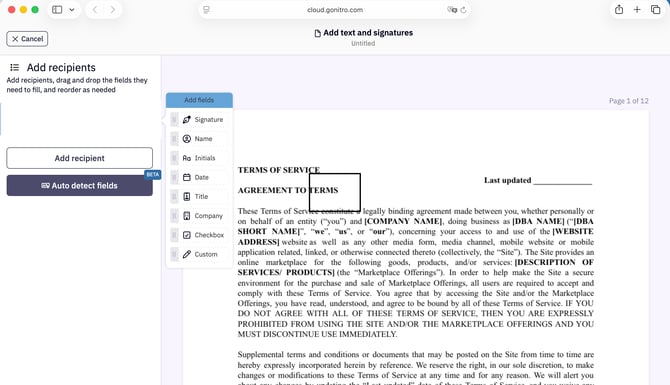Click the 'Last updated' text in document

(x=508, y=180)
